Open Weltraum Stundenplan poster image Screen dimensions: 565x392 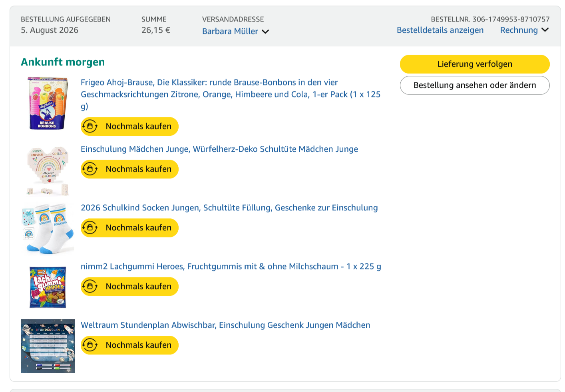pyautogui.click(x=48, y=346)
